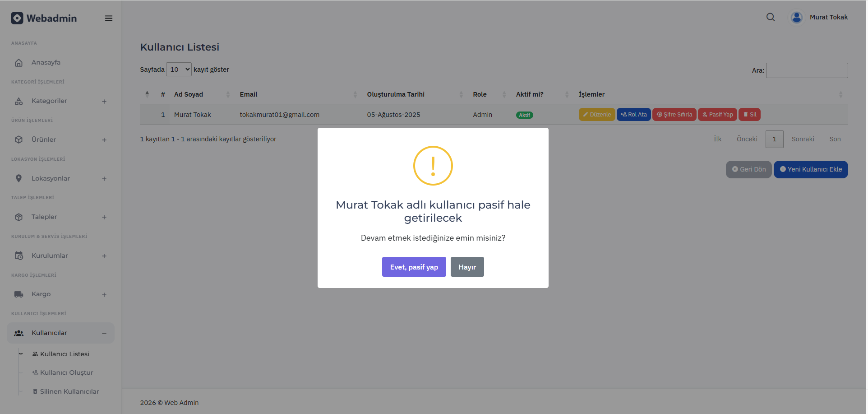Click Pasif Yap button in user row

tap(717, 115)
